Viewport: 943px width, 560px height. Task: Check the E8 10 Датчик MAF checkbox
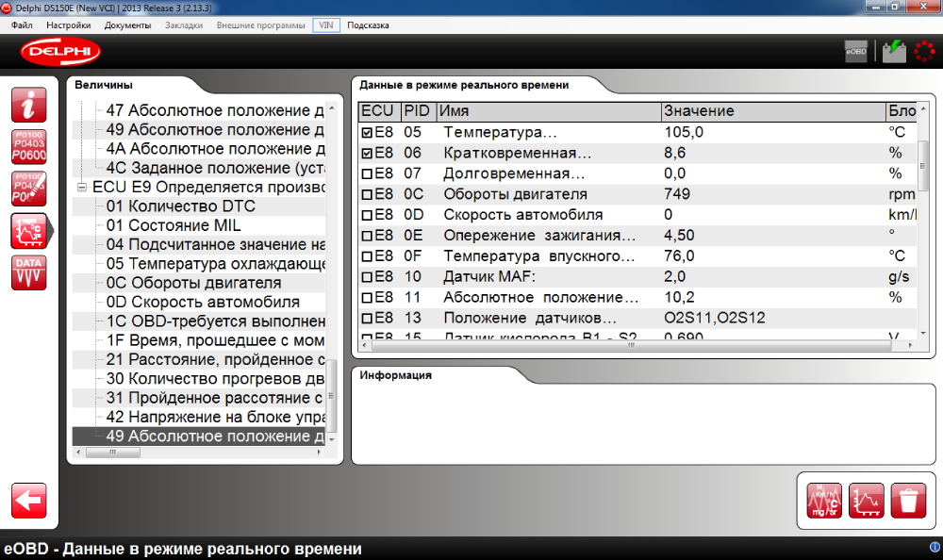(x=367, y=277)
